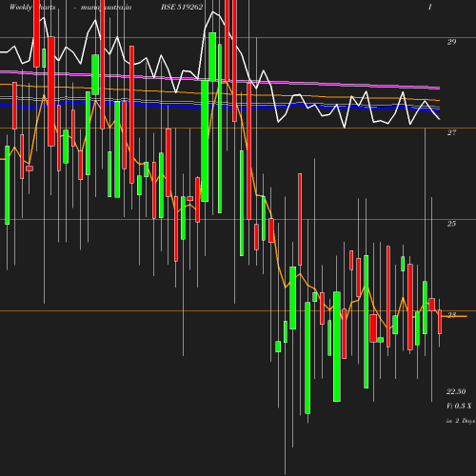The image size is (476, 476).
Task: Click the volume text 'V: 0.3 X'
Action: (459, 406)
